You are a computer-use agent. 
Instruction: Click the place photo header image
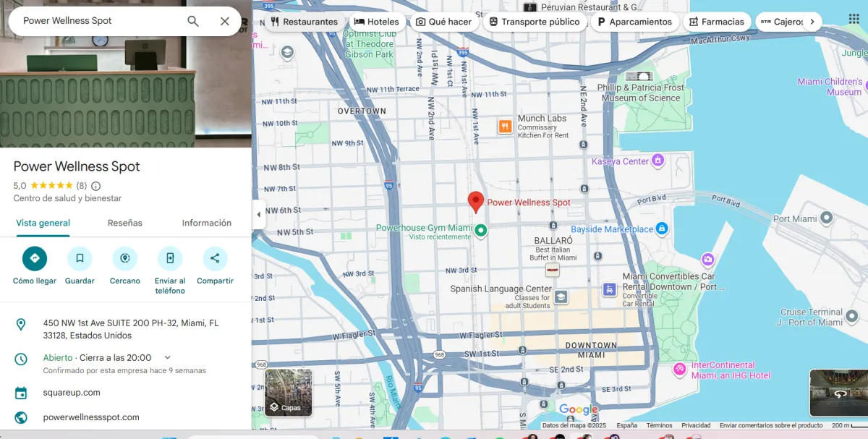click(126, 90)
